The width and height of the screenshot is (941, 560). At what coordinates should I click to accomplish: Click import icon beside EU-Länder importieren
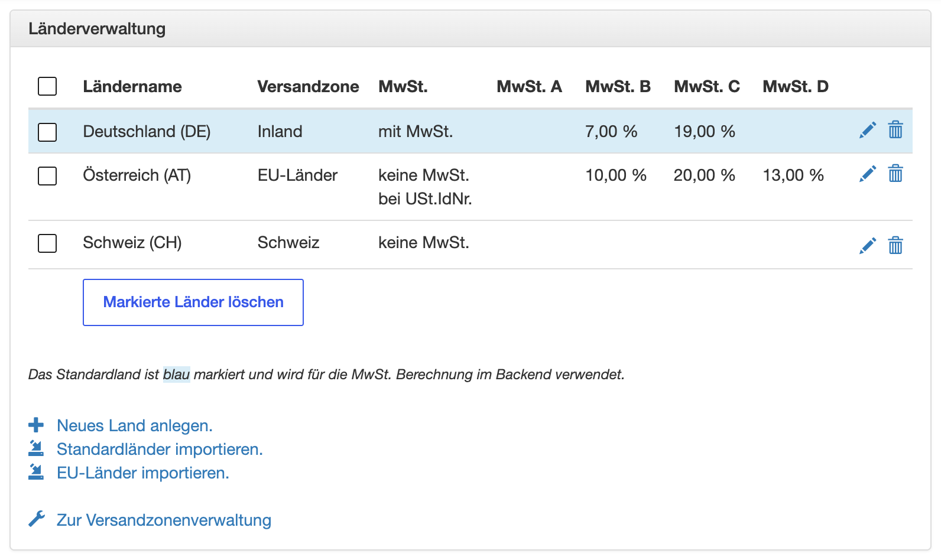36,472
